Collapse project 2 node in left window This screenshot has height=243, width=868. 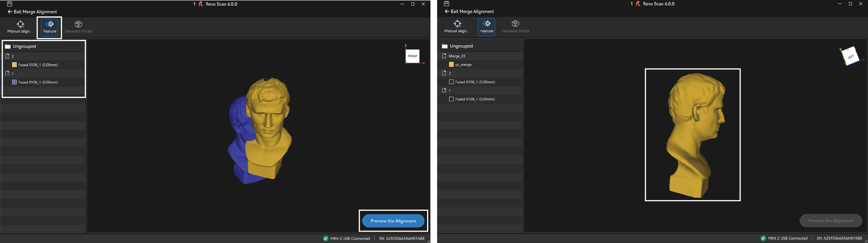pyautogui.click(x=7, y=56)
